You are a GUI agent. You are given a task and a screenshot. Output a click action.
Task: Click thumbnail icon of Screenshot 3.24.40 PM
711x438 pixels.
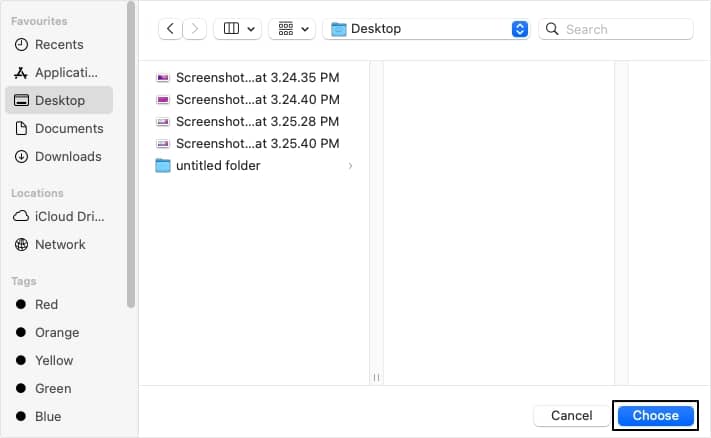[x=163, y=99]
